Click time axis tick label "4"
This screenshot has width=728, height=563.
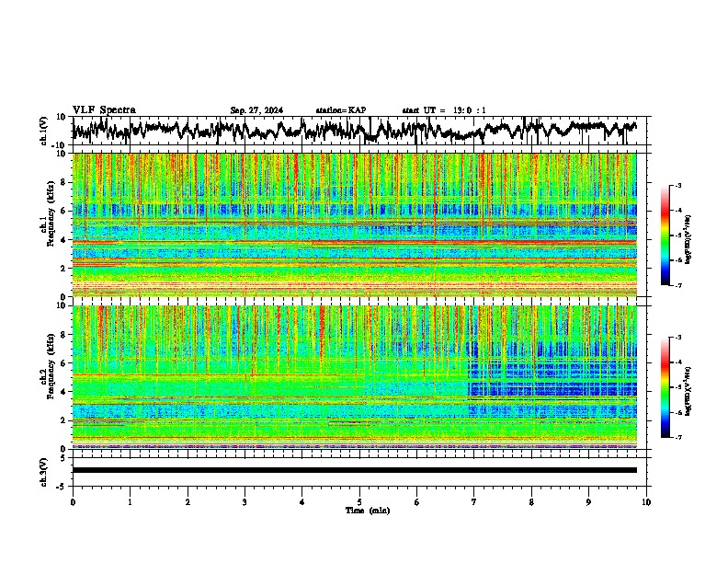tap(302, 502)
